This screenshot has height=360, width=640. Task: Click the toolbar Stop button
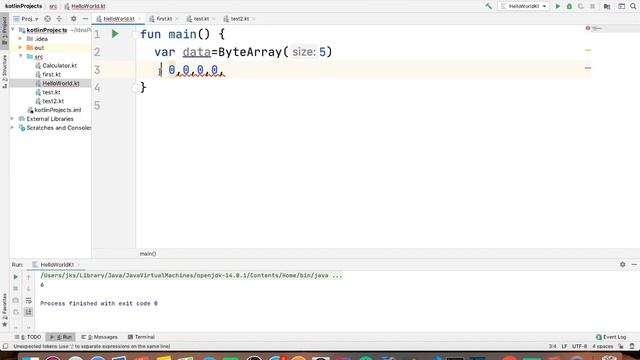click(592, 6)
